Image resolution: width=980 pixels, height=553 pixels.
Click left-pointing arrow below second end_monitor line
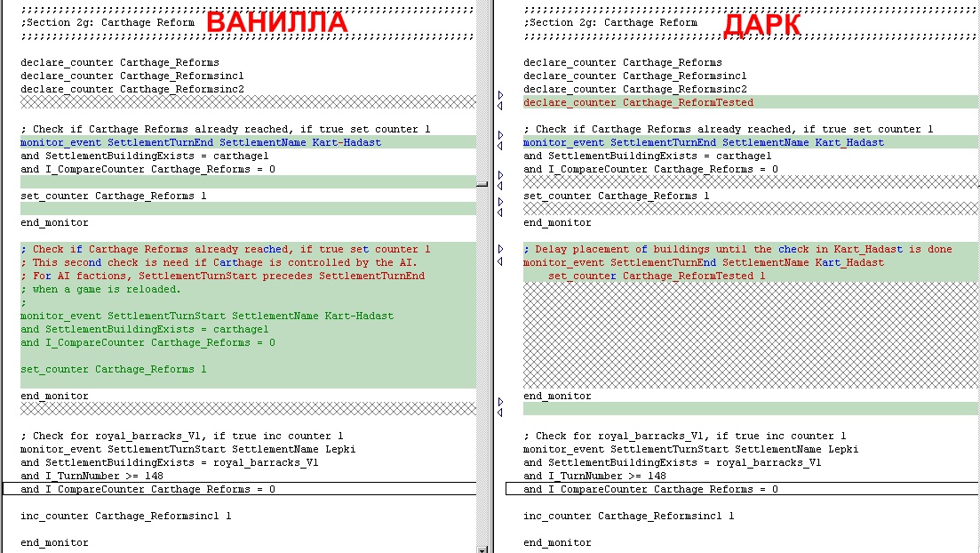click(x=500, y=413)
